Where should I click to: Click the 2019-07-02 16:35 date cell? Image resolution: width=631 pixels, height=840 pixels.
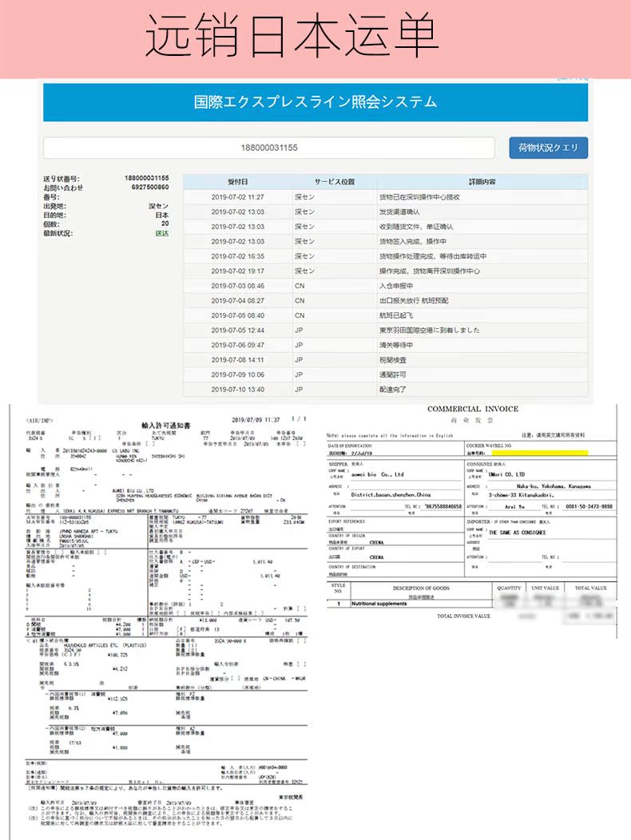[x=237, y=256]
